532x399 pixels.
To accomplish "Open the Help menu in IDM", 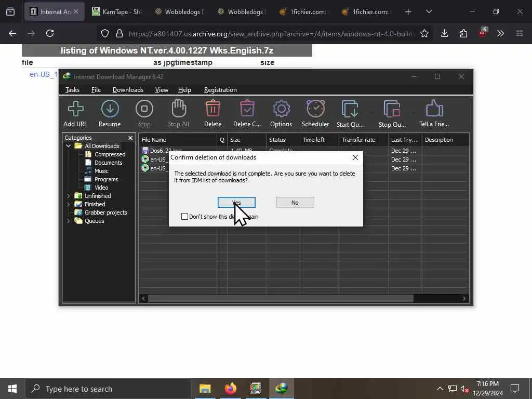I will click(x=184, y=90).
